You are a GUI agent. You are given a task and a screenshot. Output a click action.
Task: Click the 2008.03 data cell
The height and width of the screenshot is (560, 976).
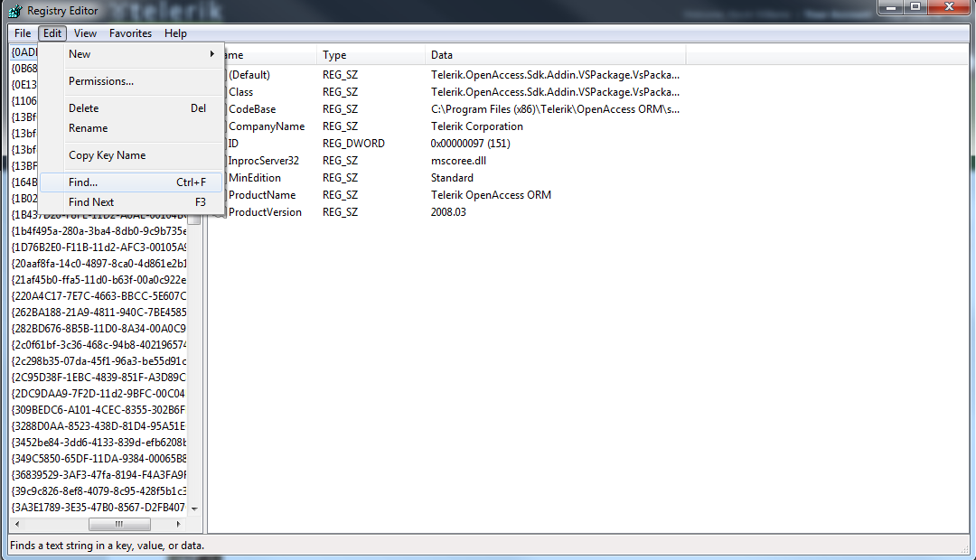tap(448, 212)
